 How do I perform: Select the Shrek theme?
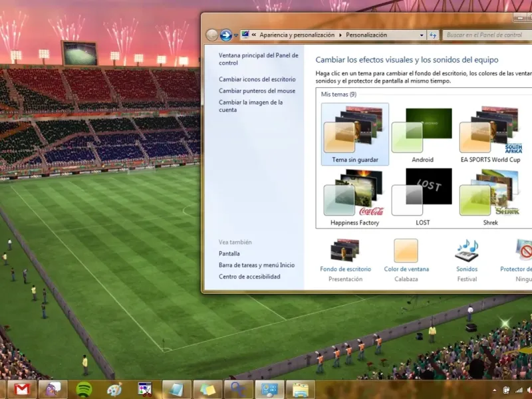(490, 197)
